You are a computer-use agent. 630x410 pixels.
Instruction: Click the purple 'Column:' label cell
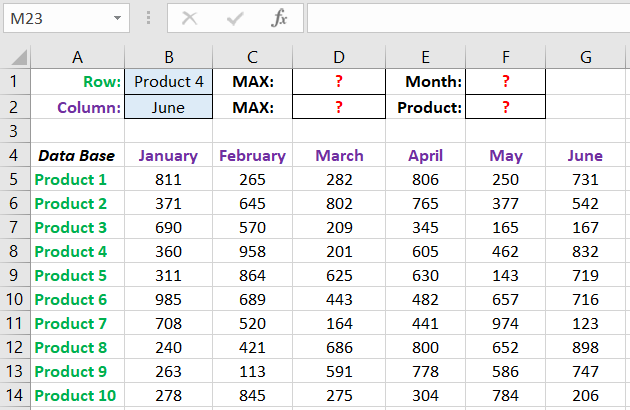tap(78, 107)
